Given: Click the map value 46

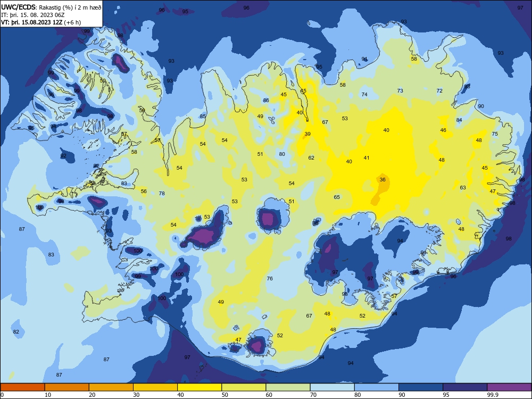Looking at the screenshot, I should click(443, 130).
